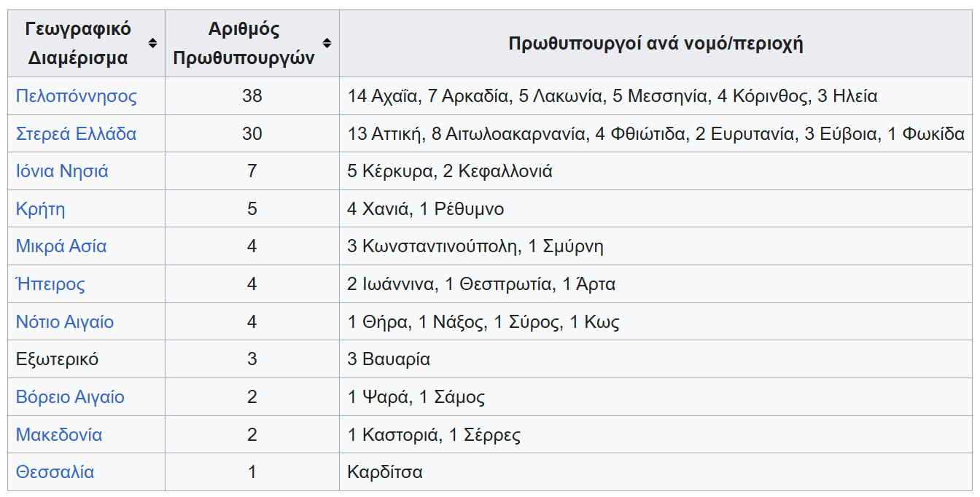
Task: Click the Αριθμός Πρωθυπουργών header text
Action: point(244,44)
